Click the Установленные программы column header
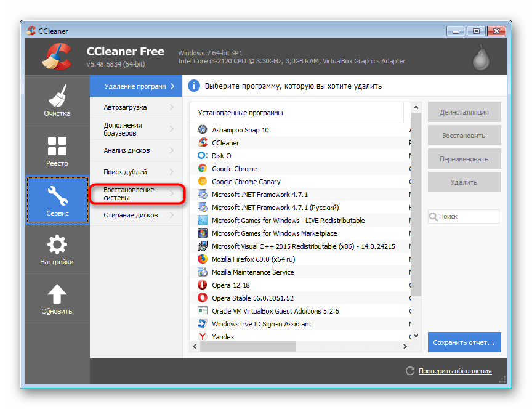532x409 pixels. tap(297, 113)
